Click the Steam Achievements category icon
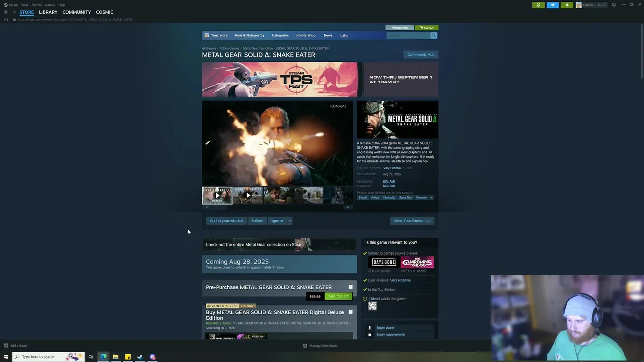 point(370,335)
